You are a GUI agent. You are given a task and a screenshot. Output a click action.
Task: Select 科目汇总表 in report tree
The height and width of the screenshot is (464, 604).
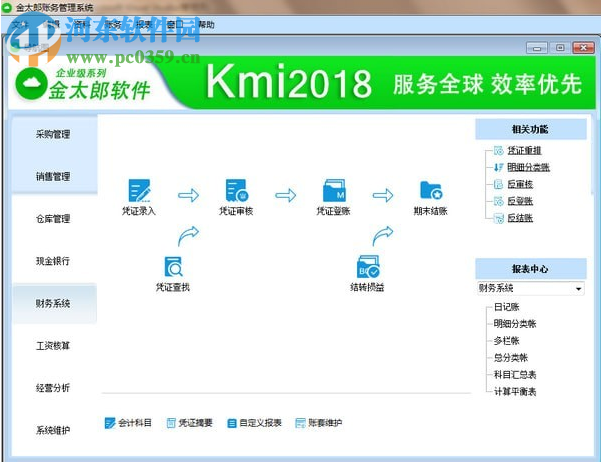tap(515, 375)
